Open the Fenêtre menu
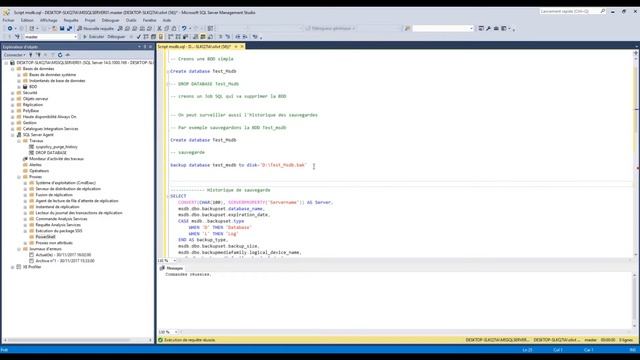Screen dimensions: 640x360 [x=149, y=20]
